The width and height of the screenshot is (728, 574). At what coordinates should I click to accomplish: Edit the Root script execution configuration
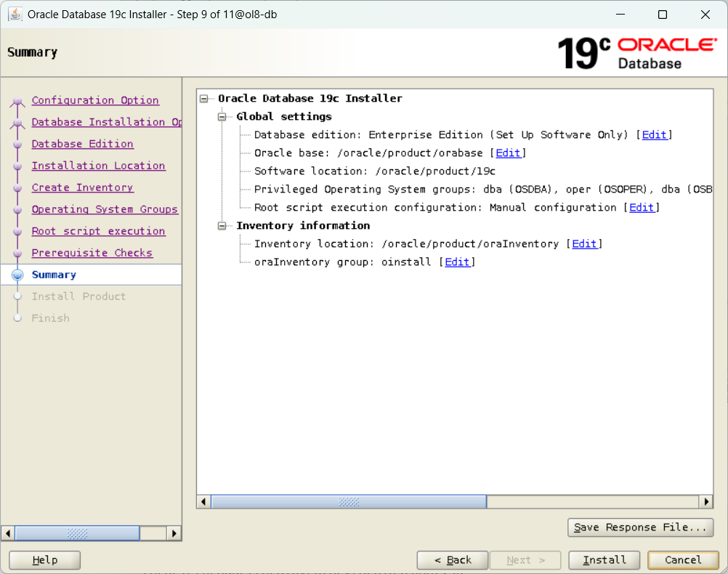642,208
